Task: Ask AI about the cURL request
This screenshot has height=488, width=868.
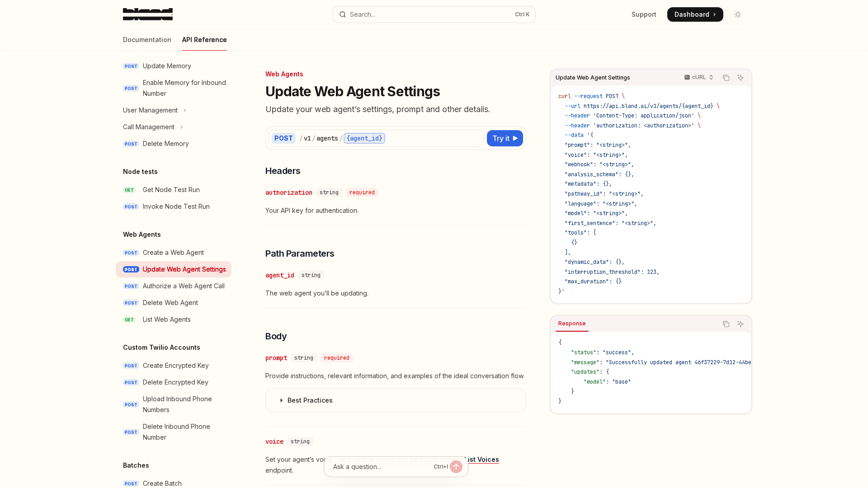Action: point(741,78)
